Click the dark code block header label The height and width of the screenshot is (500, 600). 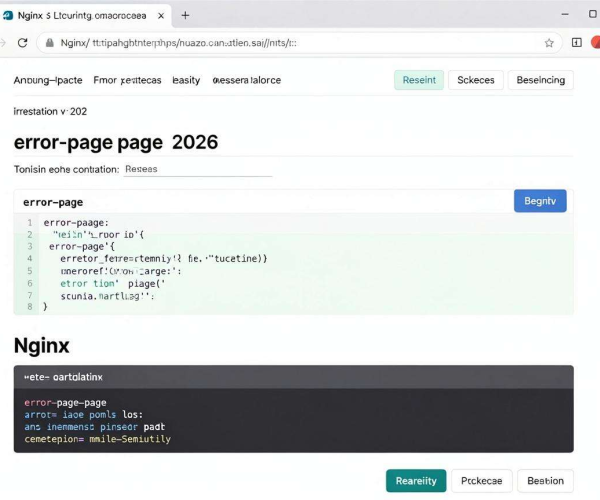tap(64, 377)
